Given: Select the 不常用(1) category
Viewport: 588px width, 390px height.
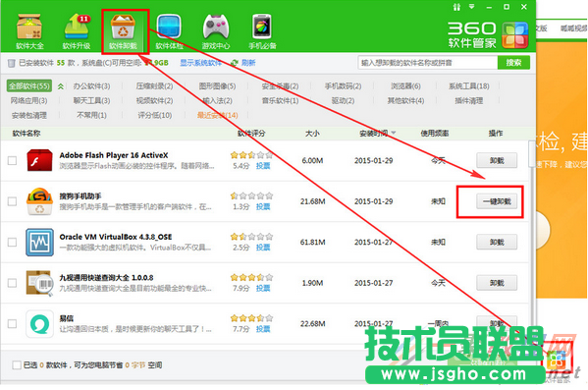Looking at the screenshot, I should coord(91,115).
